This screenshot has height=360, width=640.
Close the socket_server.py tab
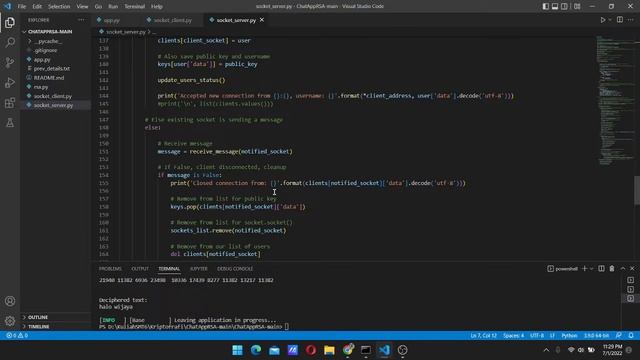click(262, 20)
